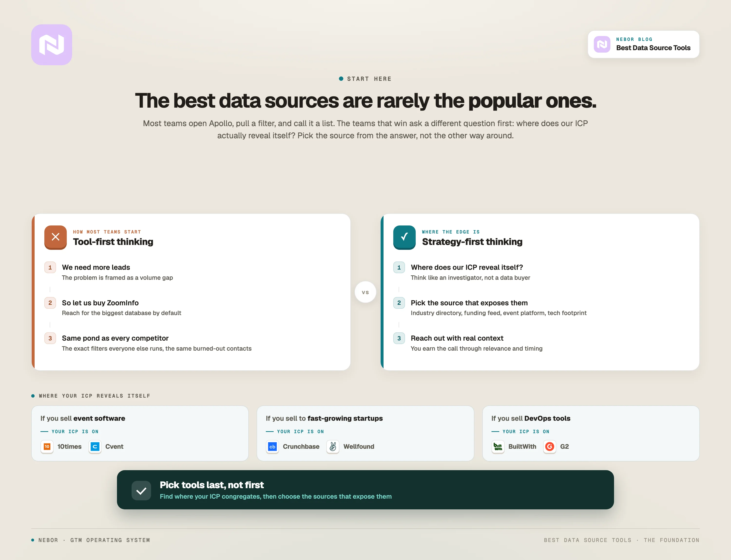Click the Tool-first thinking heading

[x=113, y=242]
